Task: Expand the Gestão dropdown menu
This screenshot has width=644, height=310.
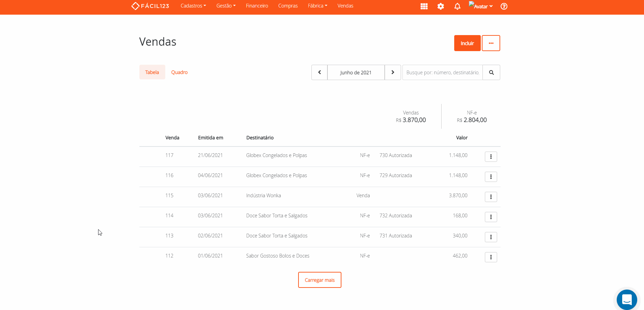Action: tap(226, 6)
